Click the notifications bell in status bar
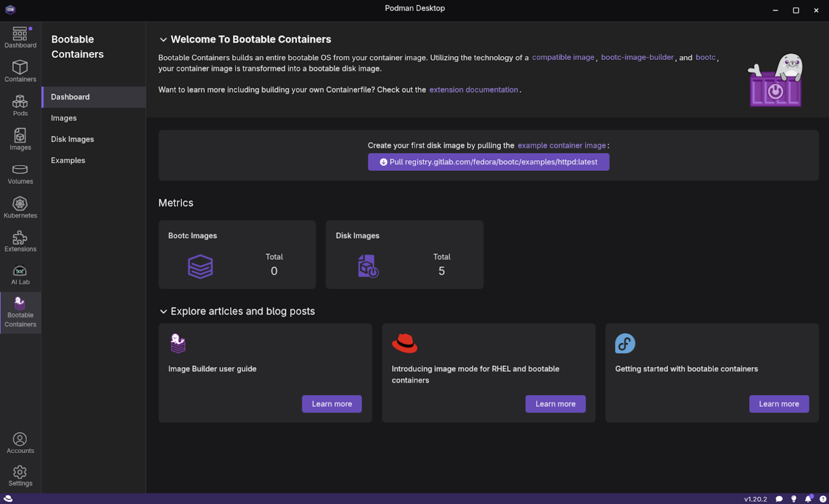829x504 pixels. 808,499
